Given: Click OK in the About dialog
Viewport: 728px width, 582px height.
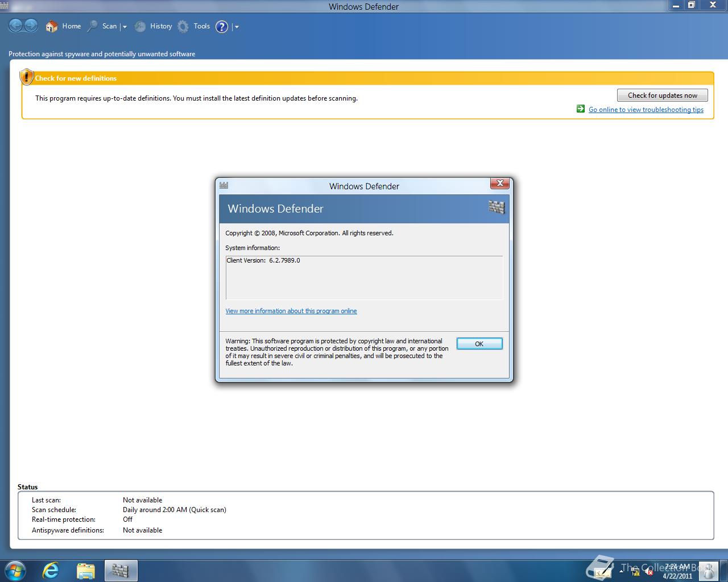Looking at the screenshot, I should [479, 344].
